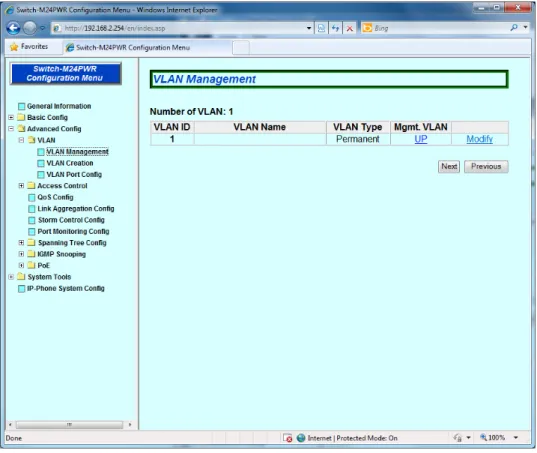Click the Storm Control Config page icon

(32, 220)
